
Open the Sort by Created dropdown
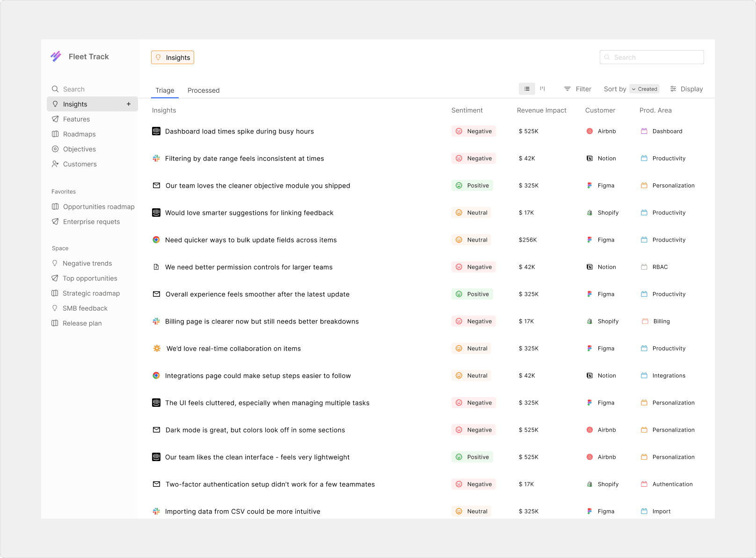click(644, 89)
